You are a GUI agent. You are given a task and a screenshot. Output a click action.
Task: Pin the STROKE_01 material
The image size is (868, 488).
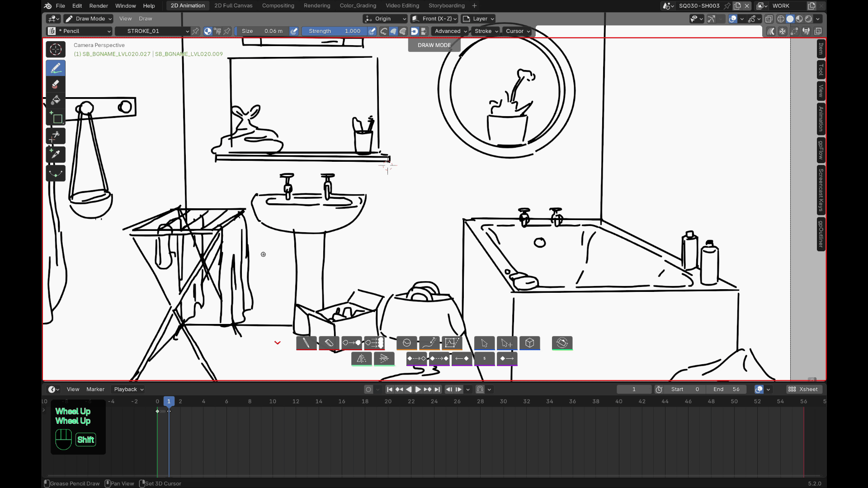click(195, 31)
